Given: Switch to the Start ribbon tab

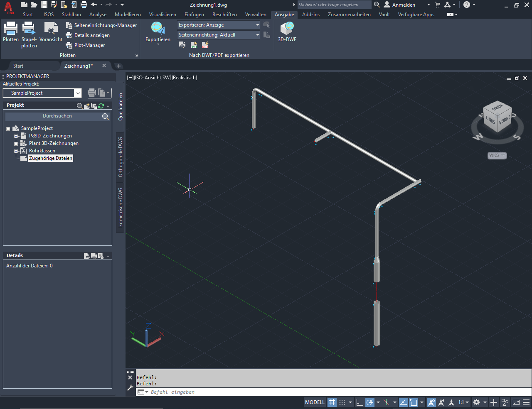Looking at the screenshot, I should (x=28, y=15).
